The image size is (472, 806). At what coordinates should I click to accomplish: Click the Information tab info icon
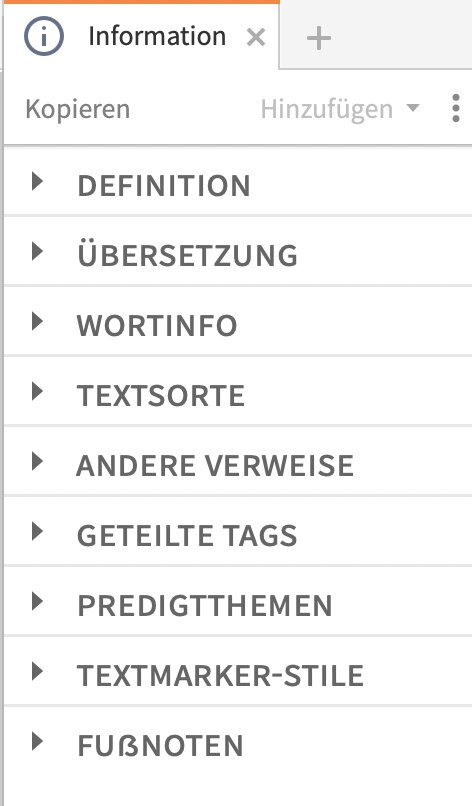pos(44,36)
